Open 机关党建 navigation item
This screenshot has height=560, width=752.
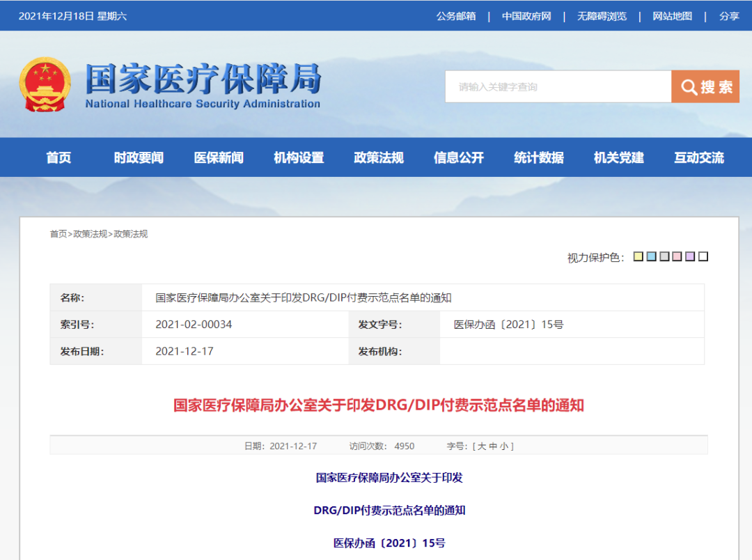[619, 157]
